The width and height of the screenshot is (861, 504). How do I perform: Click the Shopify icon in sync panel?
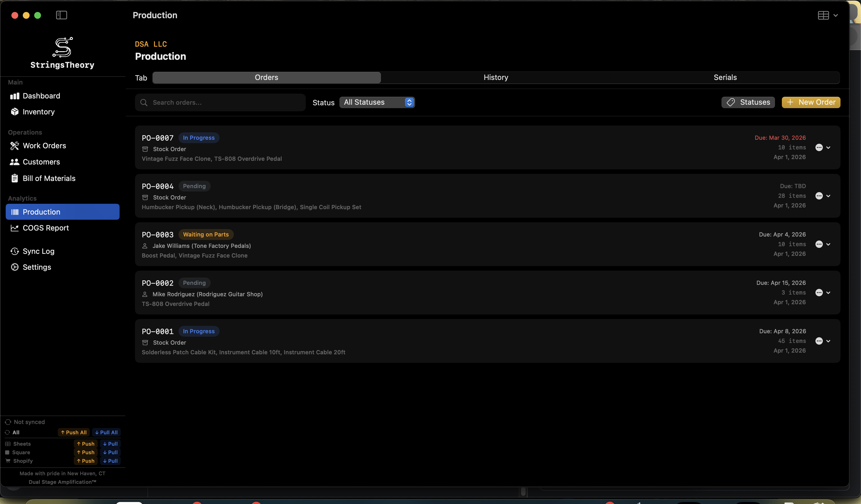click(8, 461)
